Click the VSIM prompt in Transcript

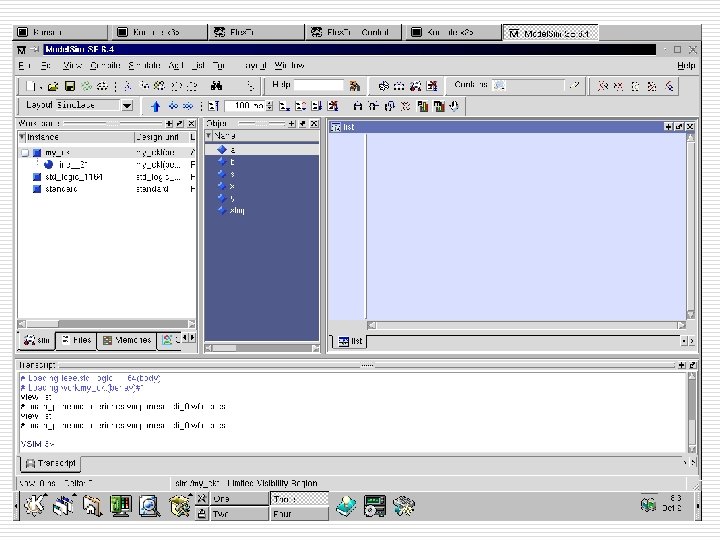tap(38, 444)
